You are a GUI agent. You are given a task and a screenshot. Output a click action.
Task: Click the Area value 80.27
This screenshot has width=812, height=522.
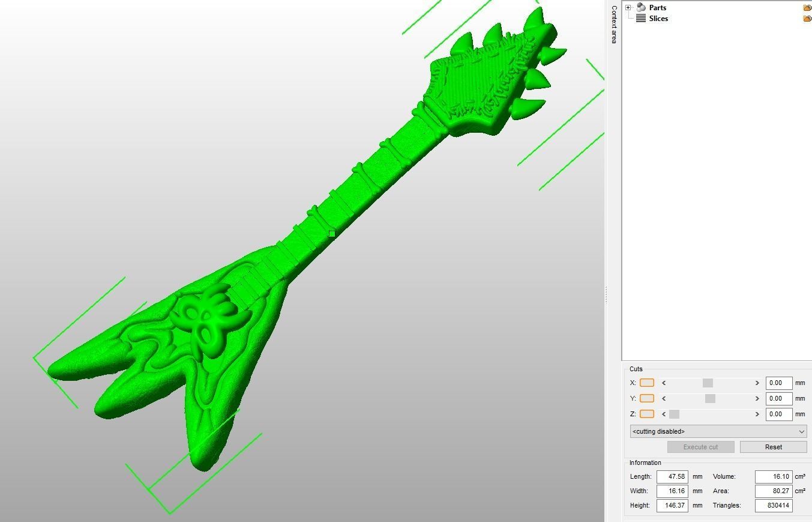tap(774, 491)
